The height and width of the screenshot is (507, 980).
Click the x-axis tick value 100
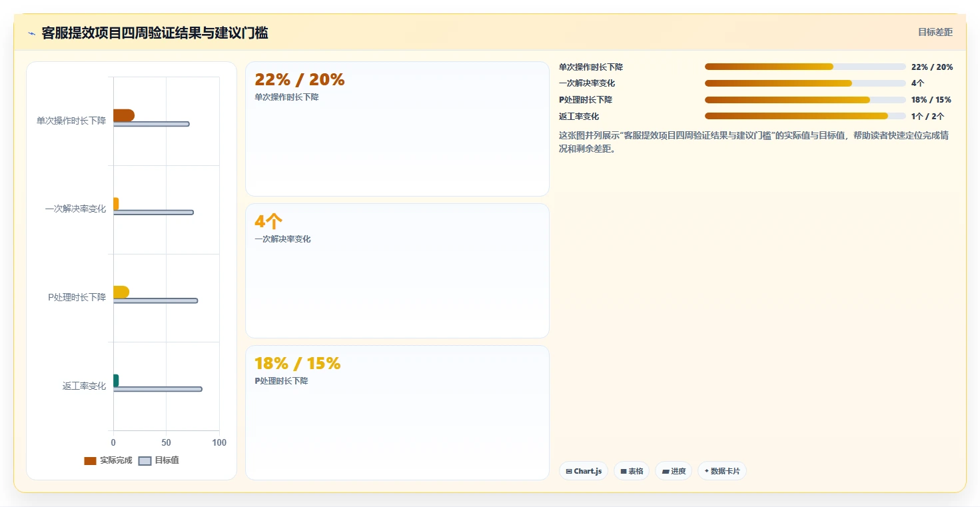[219, 443]
